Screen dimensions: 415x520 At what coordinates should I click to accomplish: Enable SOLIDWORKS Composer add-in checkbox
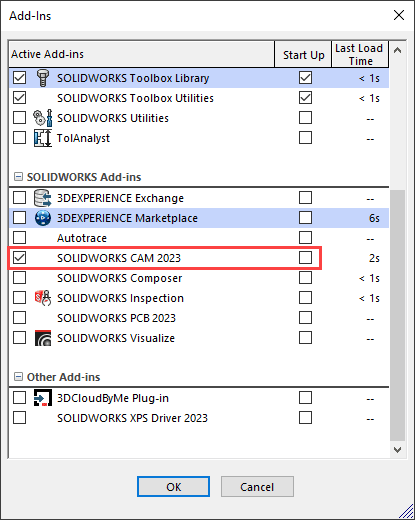19,278
